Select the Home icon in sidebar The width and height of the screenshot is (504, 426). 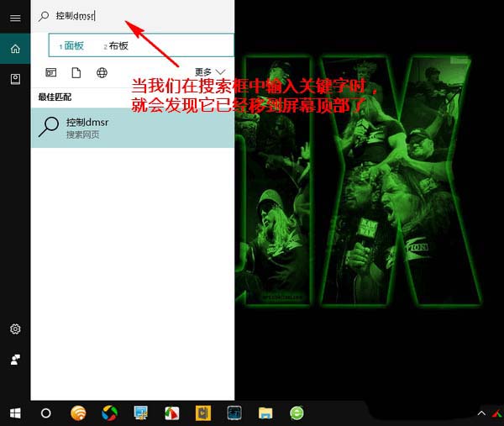click(15, 49)
